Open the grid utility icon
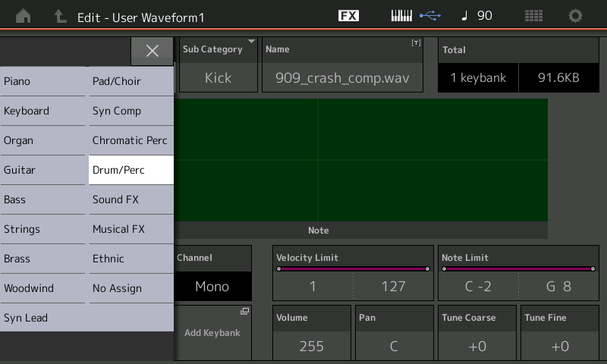Screen dimensions: 607x364 point(533,16)
